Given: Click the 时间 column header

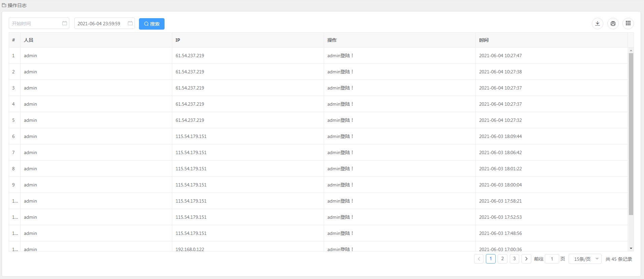Looking at the screenshot, I should tap(484, 40).
